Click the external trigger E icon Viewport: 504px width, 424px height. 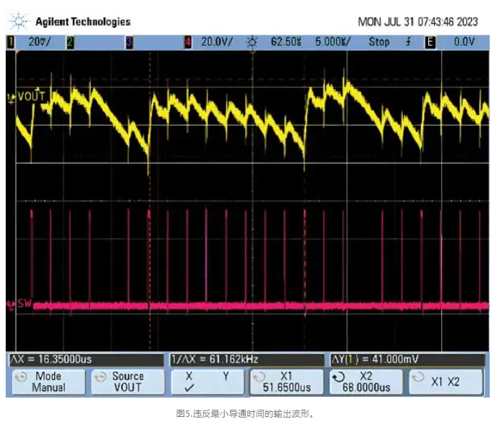coord(430,42)
